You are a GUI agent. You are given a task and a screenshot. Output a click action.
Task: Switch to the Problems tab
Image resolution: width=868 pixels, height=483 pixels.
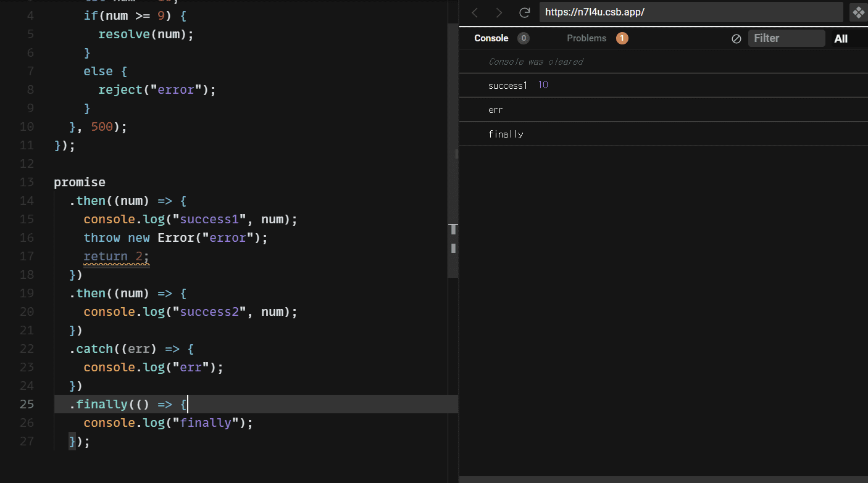586,38
